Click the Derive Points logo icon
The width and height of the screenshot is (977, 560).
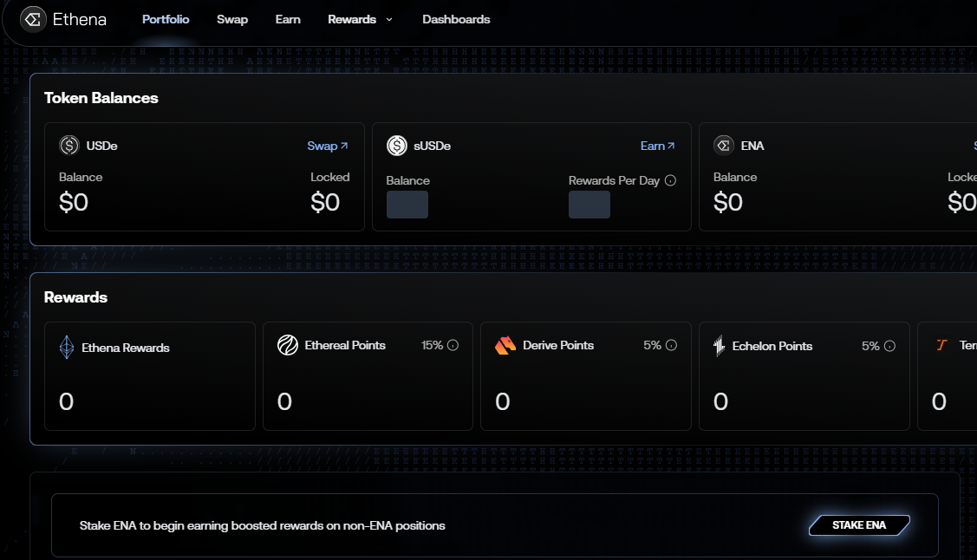pyautogui.click(x=505, y=344)
